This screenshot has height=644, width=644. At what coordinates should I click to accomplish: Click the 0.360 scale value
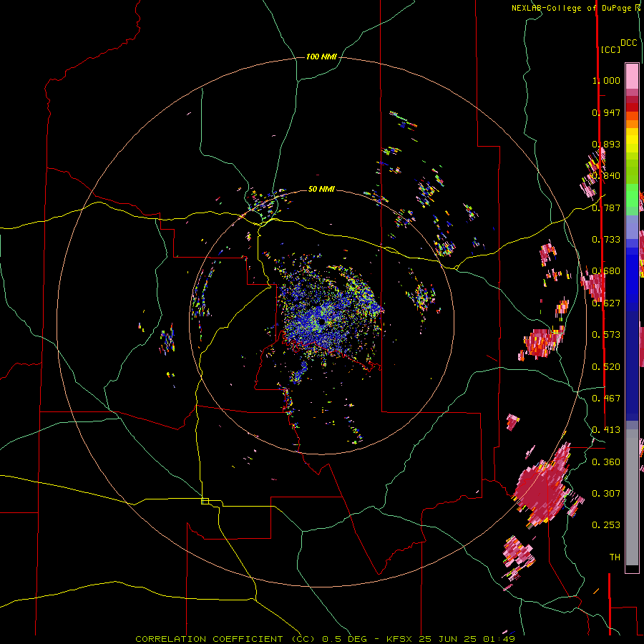(x=606, y=462)
